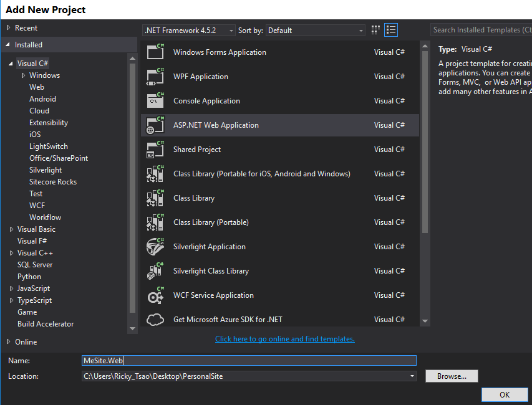Select the Silverlight category in tree
Image resolution: width=532 pixels, height=405 pixels.
[x=46, y=170]
